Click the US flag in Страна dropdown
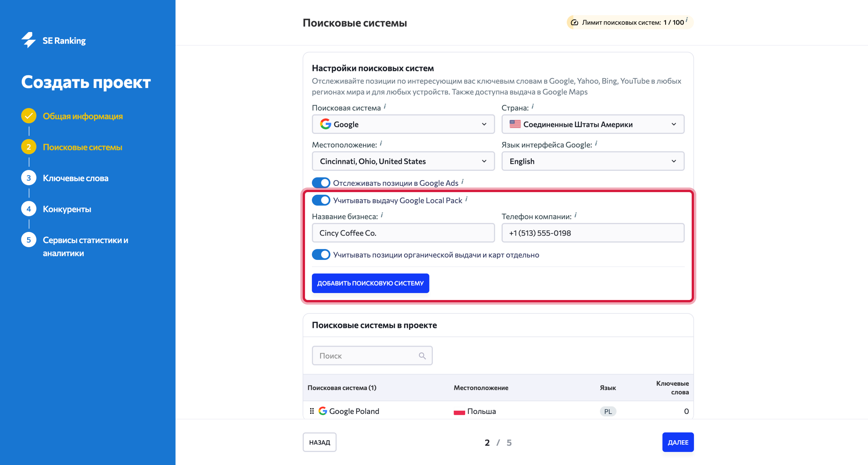868x465 pixels. point(515,124)
